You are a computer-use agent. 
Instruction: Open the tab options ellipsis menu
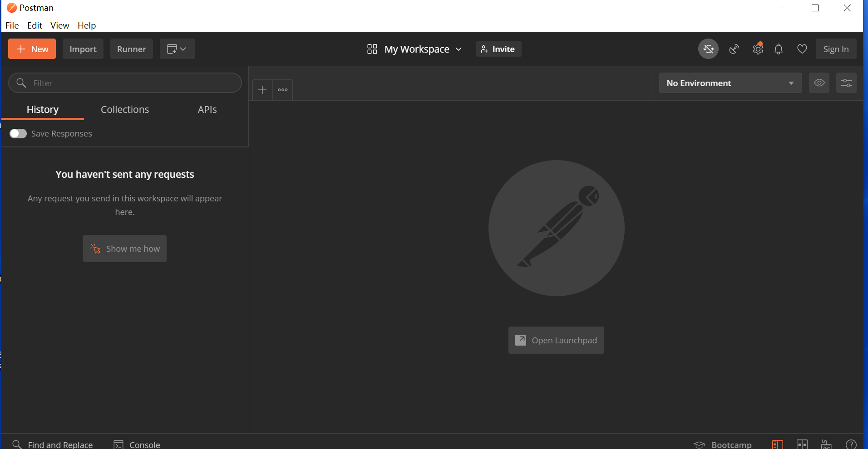283,90
